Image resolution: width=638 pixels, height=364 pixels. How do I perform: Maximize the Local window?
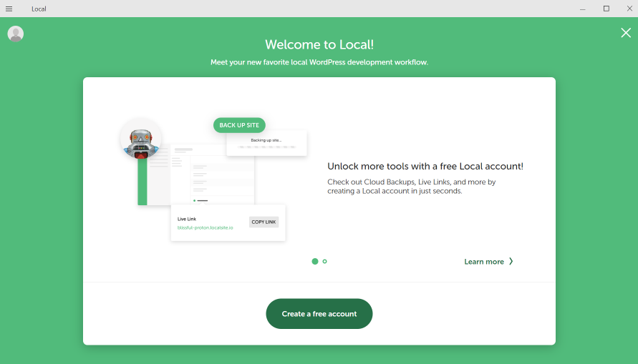(606, 9)
